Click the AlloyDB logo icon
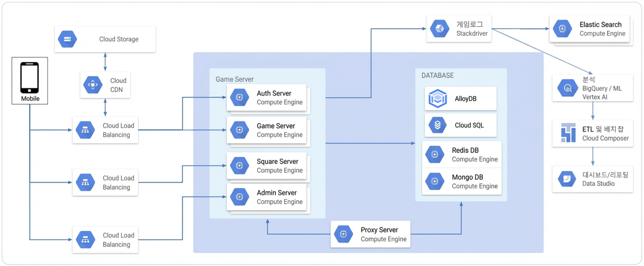644x266 pixels. click(438, 99)
